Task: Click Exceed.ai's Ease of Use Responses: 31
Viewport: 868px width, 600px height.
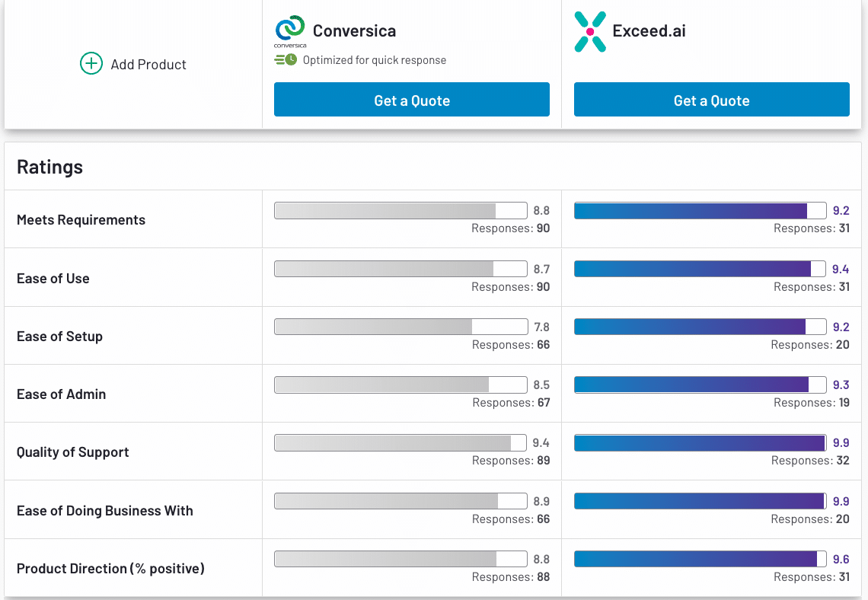Action: [812, 287]
